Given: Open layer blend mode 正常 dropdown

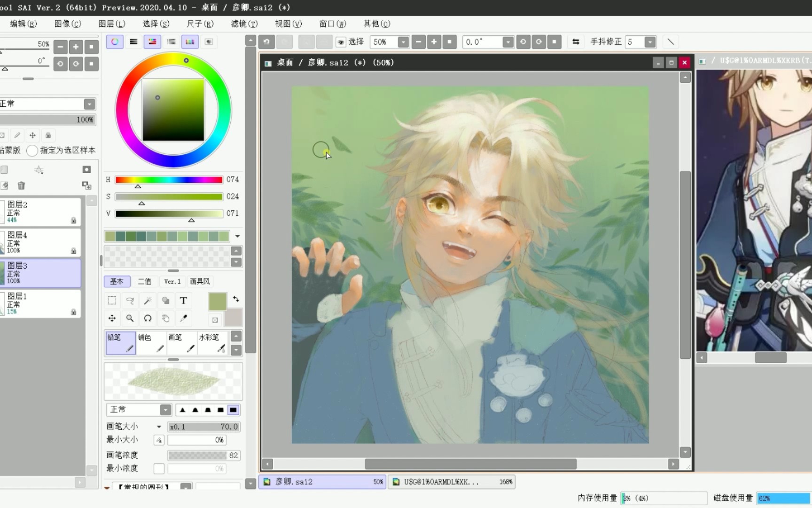Looking at the screenshot, I should pyautogui.click(x=89, y=104).
